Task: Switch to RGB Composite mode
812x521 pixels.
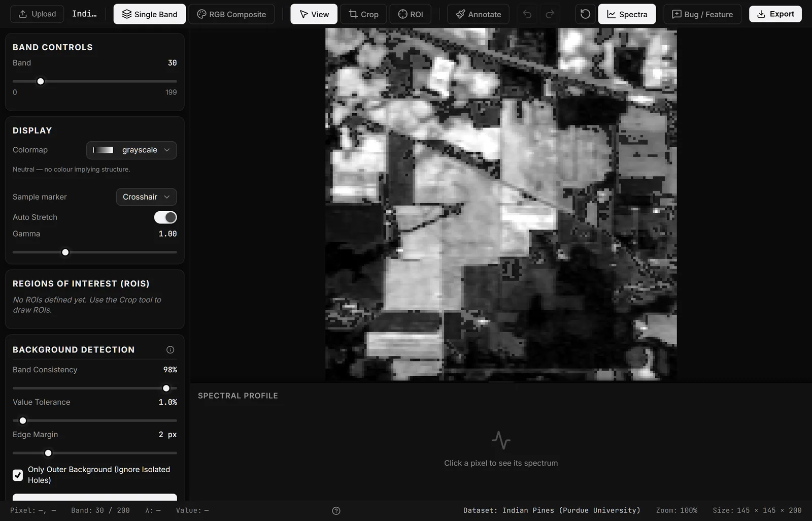Action: tap(231, 14)
